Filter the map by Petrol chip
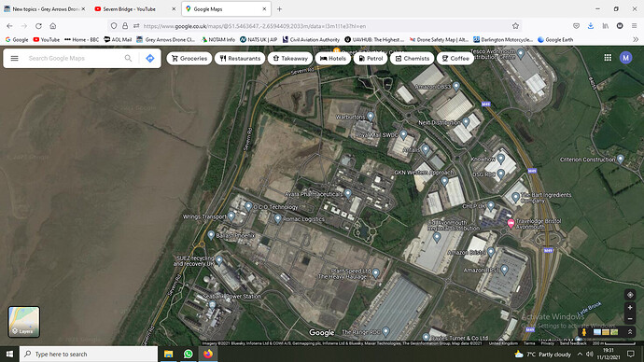 point(371,58)
